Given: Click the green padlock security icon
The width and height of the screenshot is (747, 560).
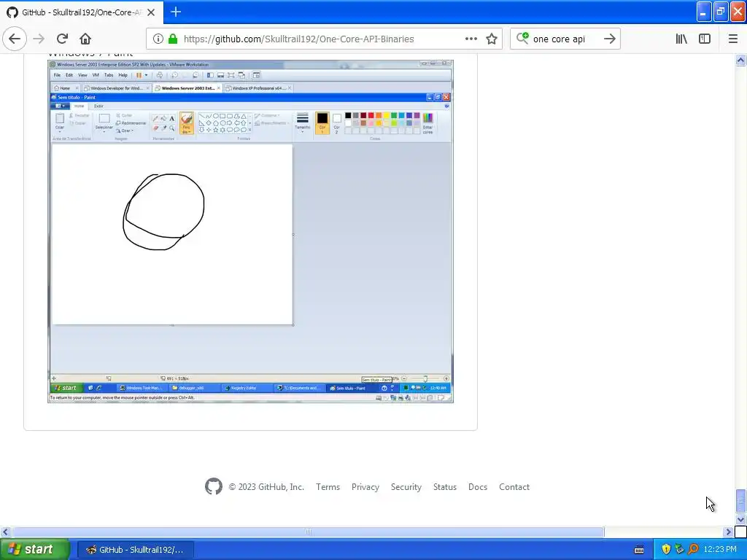Looking at the screenshot, I should (x=173, y=39).
